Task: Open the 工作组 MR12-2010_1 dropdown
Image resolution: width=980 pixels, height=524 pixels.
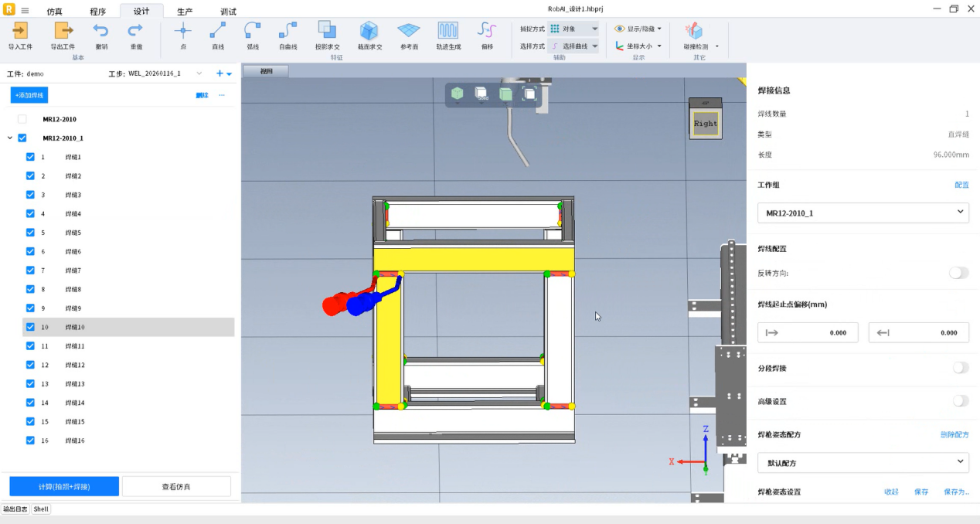Action: (863, 213)
